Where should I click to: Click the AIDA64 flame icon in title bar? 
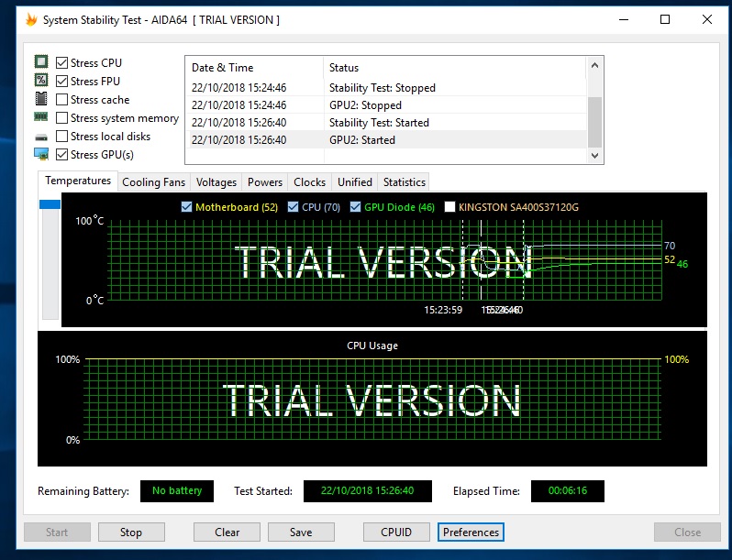31,19
